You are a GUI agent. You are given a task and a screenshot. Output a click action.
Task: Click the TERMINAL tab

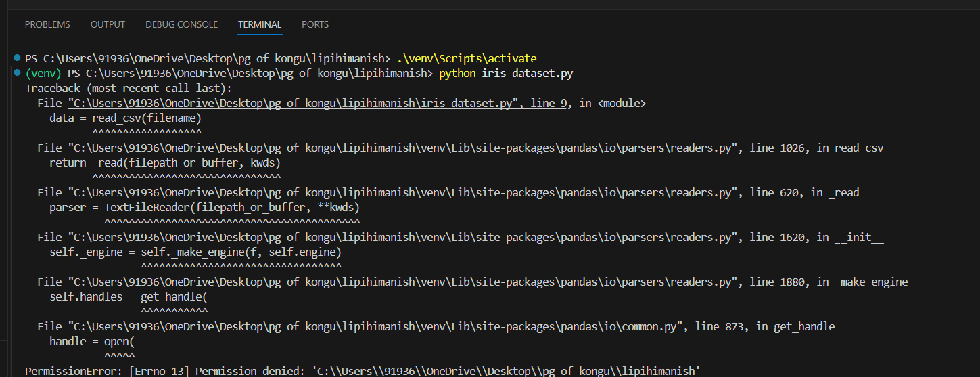(260, 24)
